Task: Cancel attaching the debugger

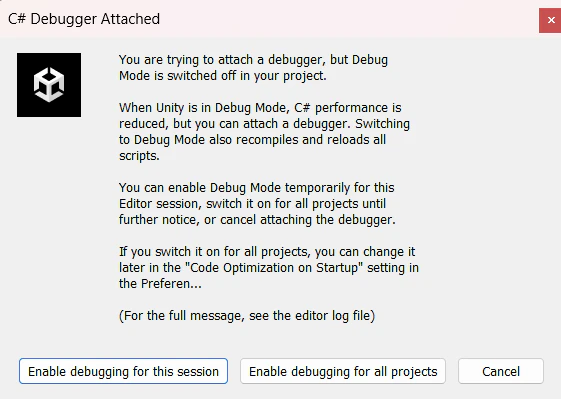Action: [501, 371]
